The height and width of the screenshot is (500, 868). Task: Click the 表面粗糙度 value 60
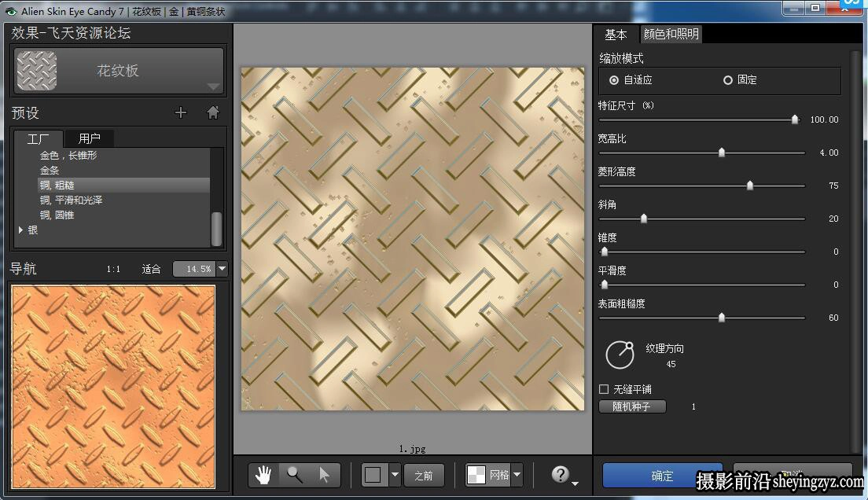coord(833,318)
